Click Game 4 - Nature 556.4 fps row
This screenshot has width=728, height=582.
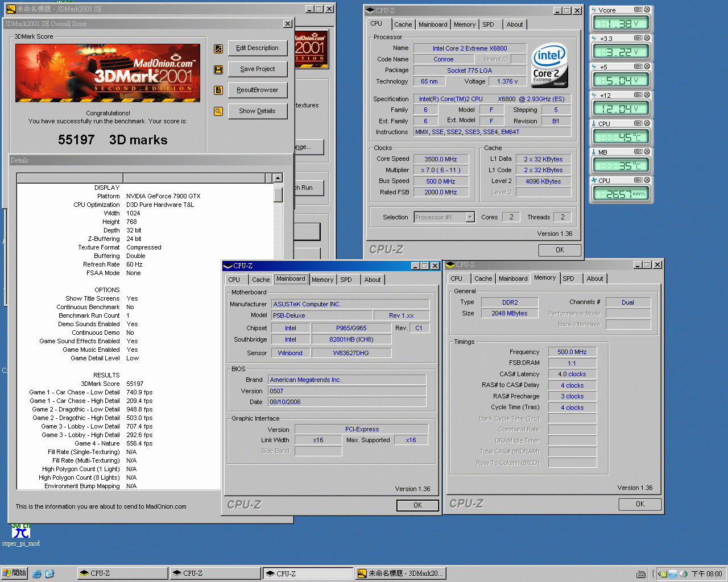point(114,443)
